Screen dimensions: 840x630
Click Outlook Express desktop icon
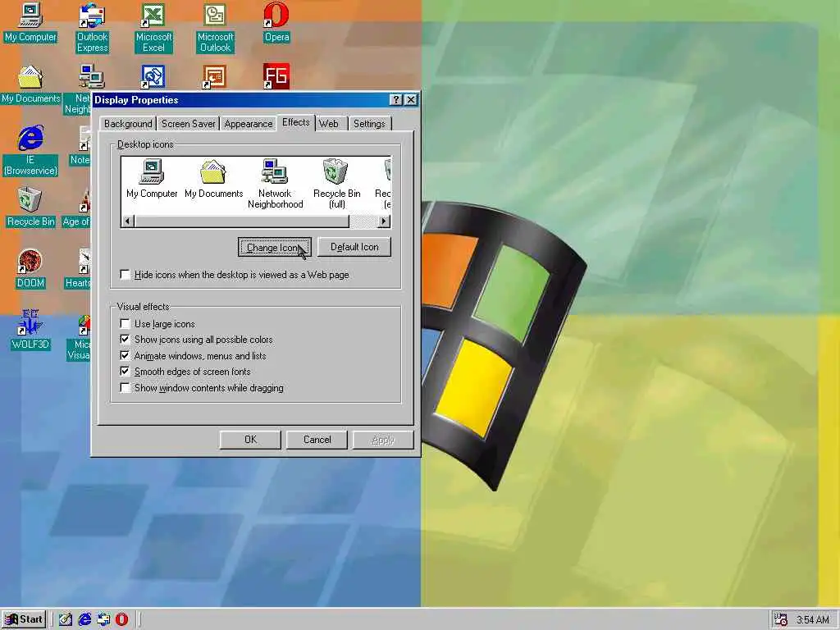[x=92, y=27]
